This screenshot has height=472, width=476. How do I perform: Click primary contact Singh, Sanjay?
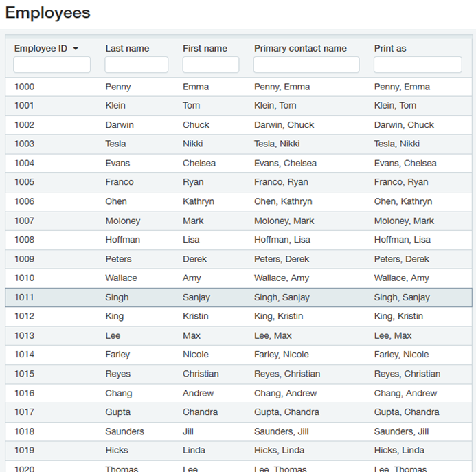click(x=282, y=297)
